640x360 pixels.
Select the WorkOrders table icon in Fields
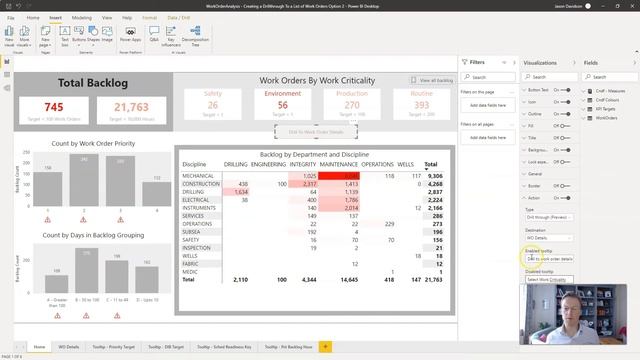pos(590,118)
